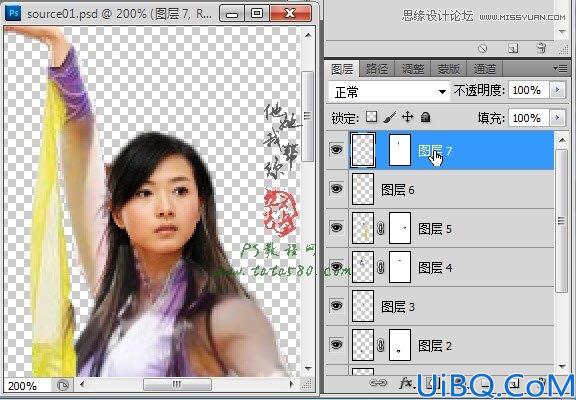
Task: Click document window vertical scrollbar thumb
Action: click(x=307, y=116)
